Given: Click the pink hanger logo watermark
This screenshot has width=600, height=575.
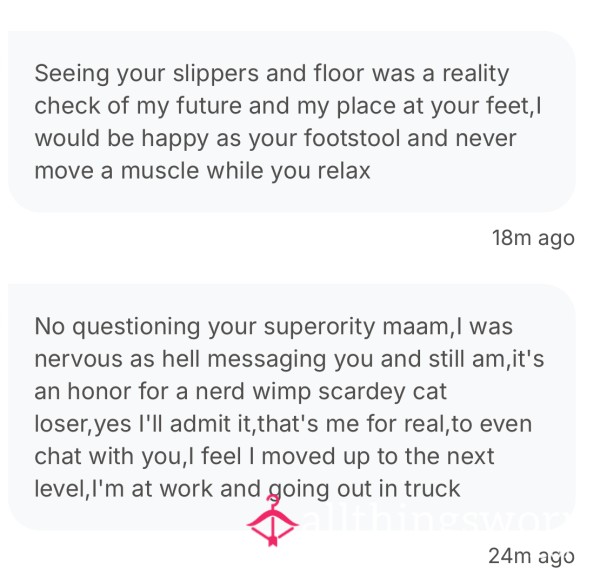Looking at the screenshot, I should (x=272, y=520).
